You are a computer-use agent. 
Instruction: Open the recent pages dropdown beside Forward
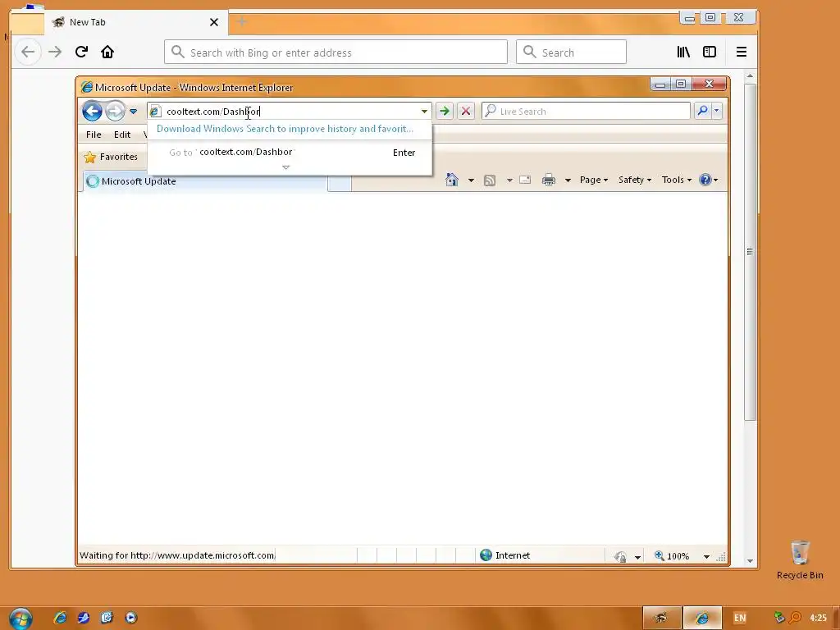pyautogui.click(x=134, y=112)
